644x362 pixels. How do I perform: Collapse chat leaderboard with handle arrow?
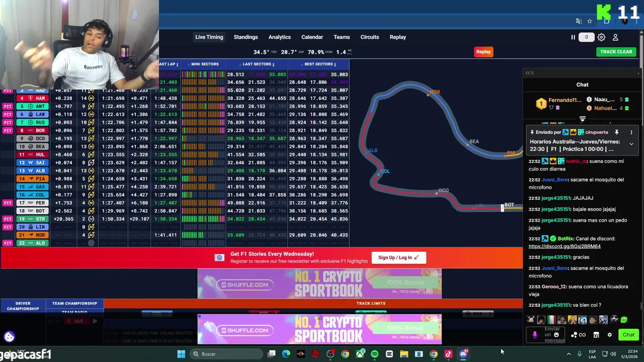point(582,119)
